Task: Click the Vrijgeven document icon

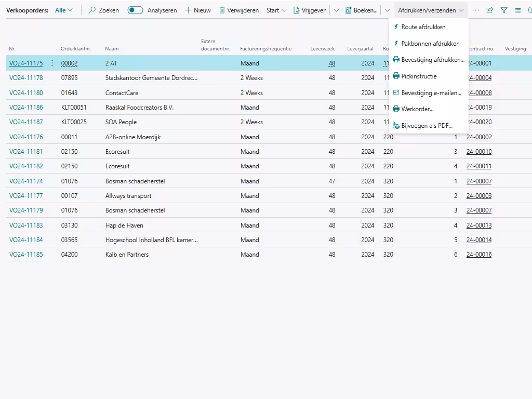Action: tap(297, 10)
